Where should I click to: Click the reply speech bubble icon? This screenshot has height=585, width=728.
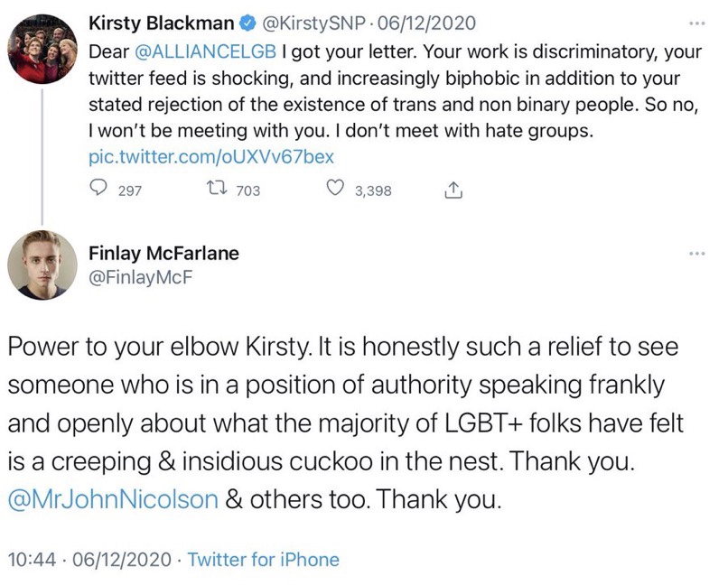99,190
